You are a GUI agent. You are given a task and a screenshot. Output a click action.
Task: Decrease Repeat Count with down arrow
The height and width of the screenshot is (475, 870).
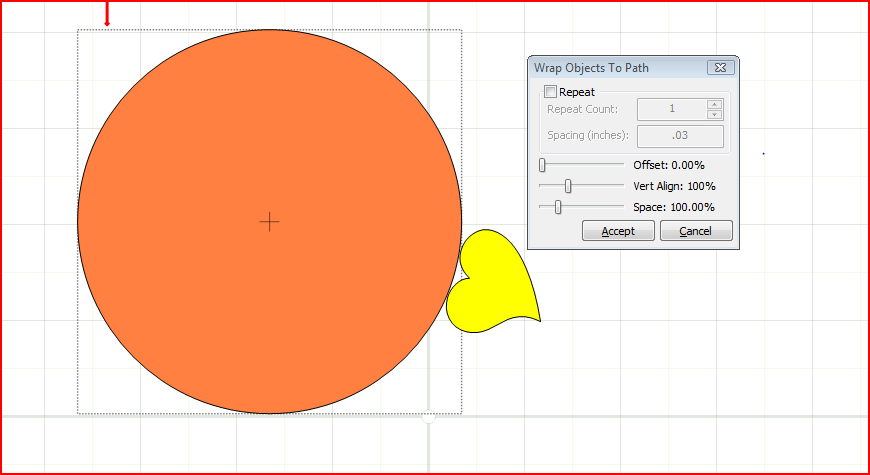tap(715, 114)
